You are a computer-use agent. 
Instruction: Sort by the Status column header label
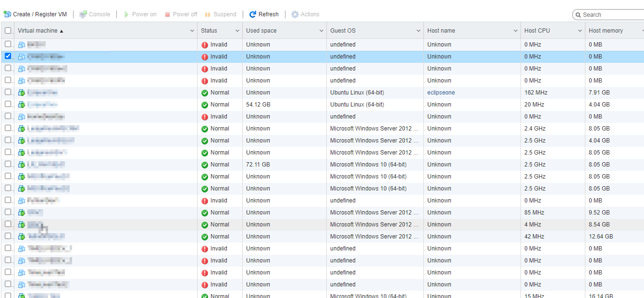click(x=209, y=31)
